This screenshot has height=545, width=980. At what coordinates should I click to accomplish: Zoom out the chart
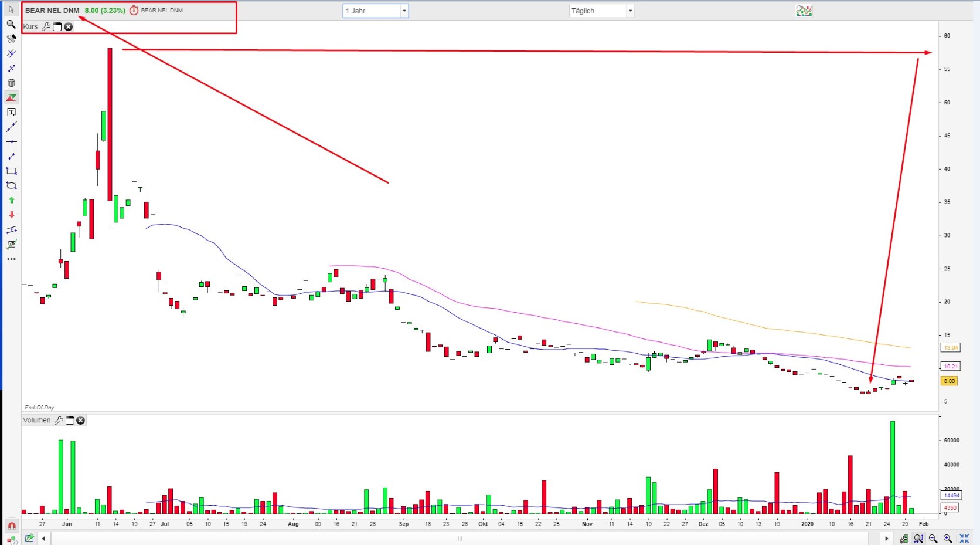pyautogui.click(x=933, y=538)
